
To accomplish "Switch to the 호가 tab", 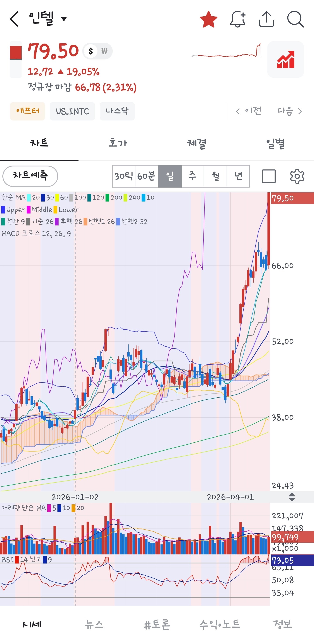I will (x=118, y=143).
